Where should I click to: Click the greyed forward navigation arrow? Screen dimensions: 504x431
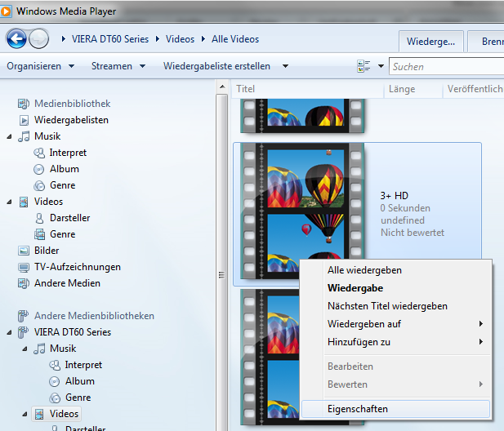[x=38, y=39]
